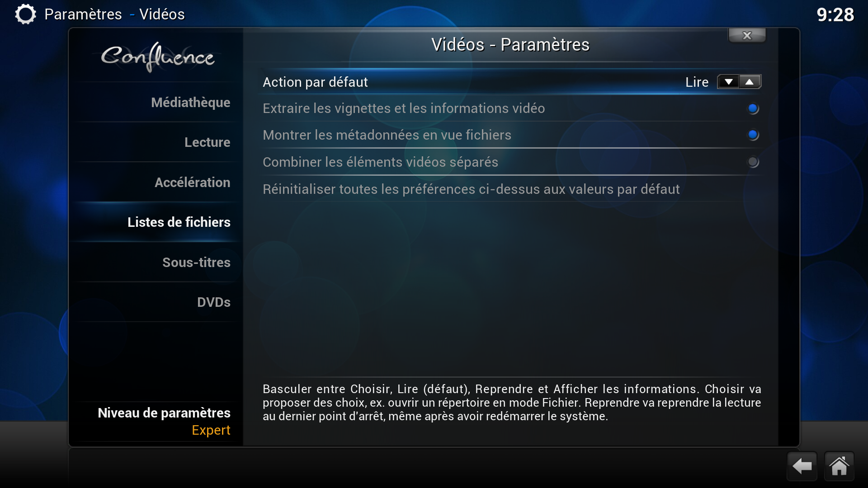
Task: Click the settings gear icon
Action: pyautogui.click(x=25, y=14)
